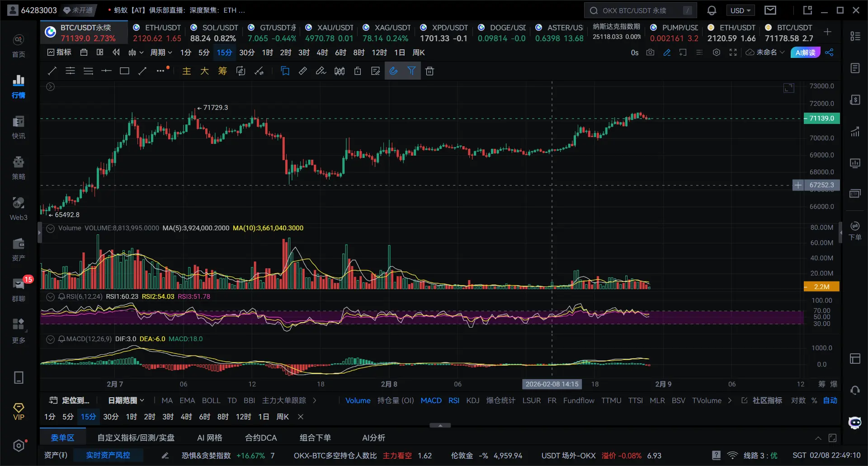Select 周K timeframe in top toolbar
Image resolution: width=868 pixels, height=466 pixels.
419,52
